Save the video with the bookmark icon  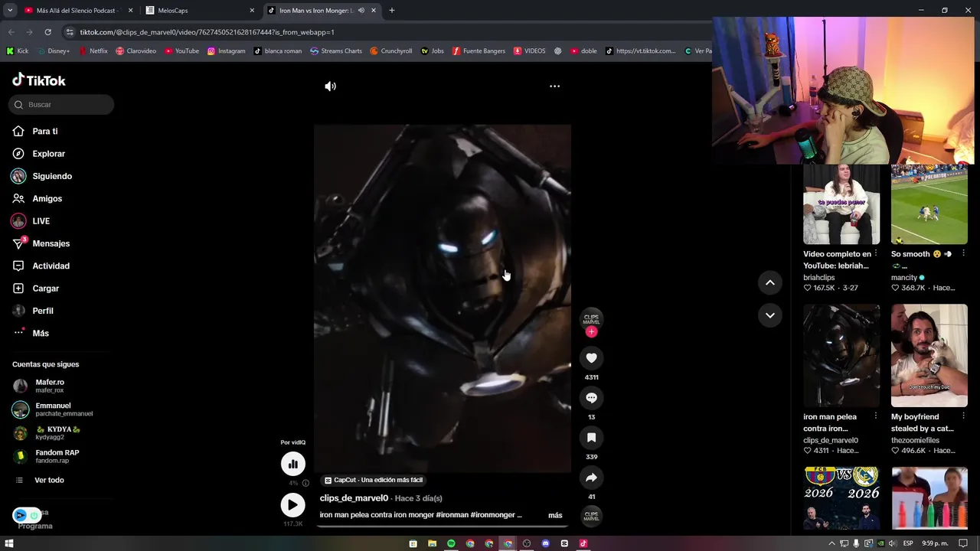coord(591,438)
